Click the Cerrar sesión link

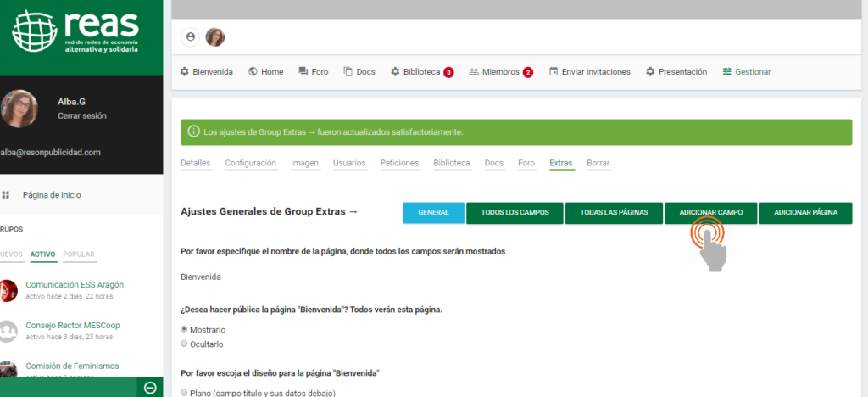pyautogui.click(x=82, y=115)
